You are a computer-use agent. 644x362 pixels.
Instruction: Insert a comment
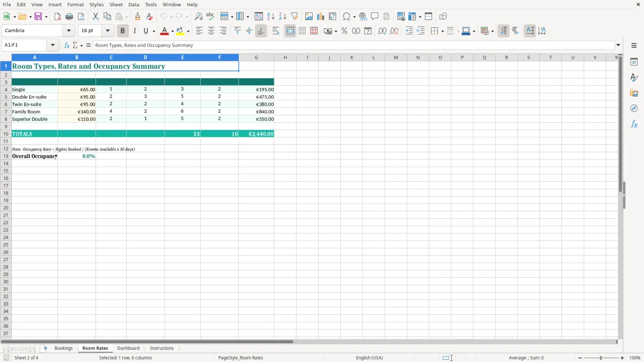pos(375,17)
